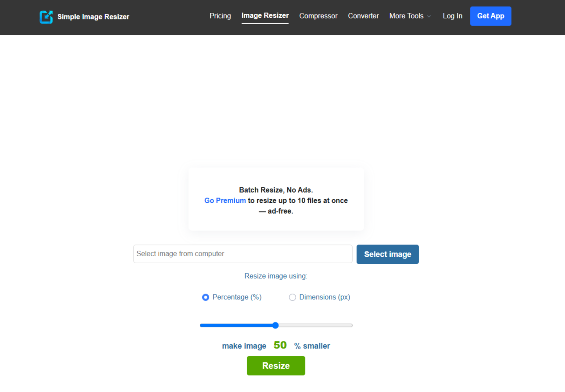Viewport: 565px width, 392px height.
Task: Open the Go Premium link
Action: click(x=225, y=200)
